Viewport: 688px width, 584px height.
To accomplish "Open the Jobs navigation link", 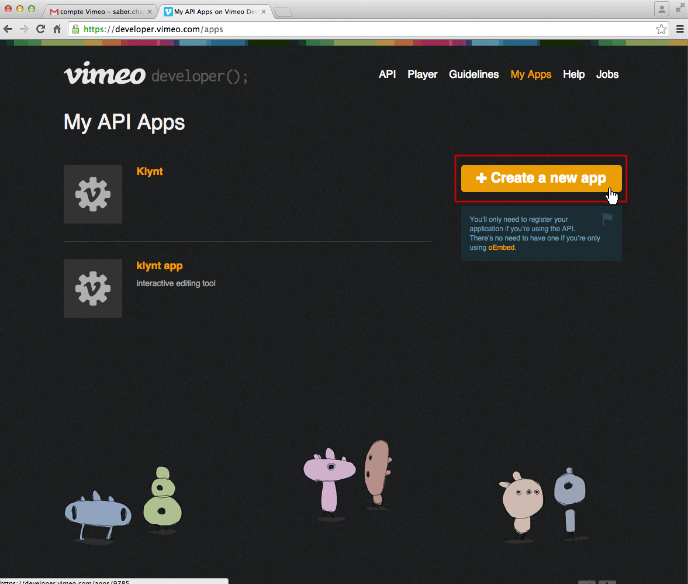I will click(607, 74).
